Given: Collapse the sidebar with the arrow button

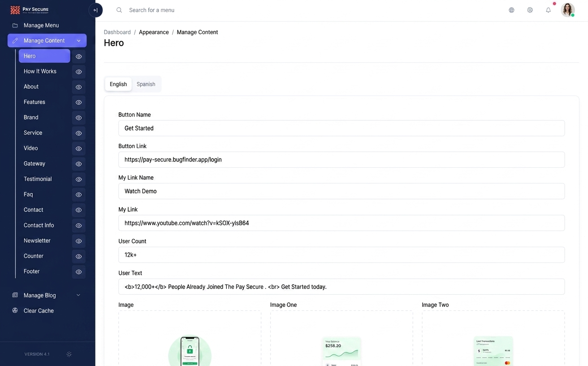Looking at the screenshot, I should point(95,10).
